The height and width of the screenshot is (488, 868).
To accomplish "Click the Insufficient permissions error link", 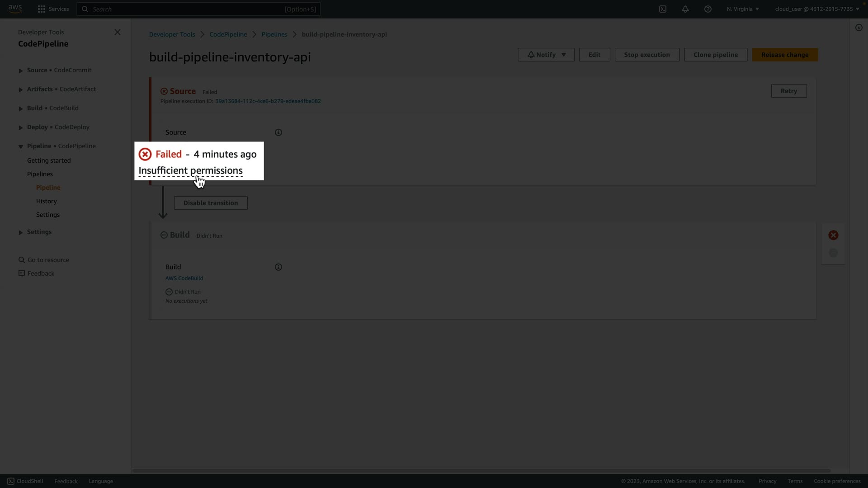I will pos(190,171).
